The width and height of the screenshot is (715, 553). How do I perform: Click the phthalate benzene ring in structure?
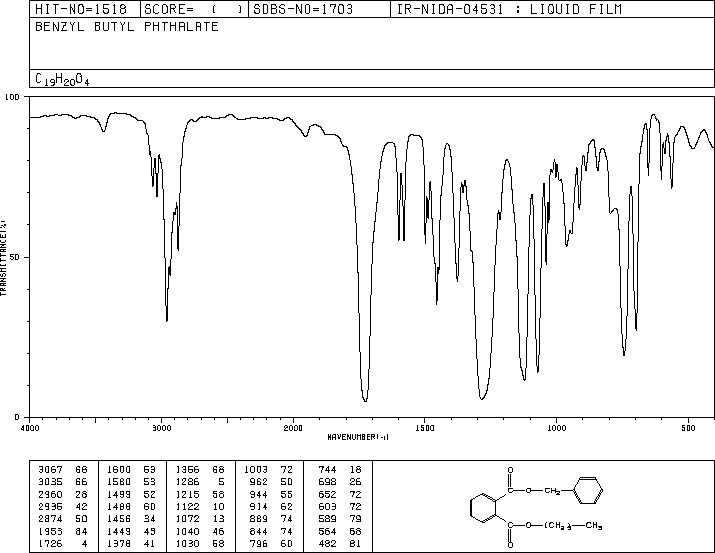click(x=483, y=508)
